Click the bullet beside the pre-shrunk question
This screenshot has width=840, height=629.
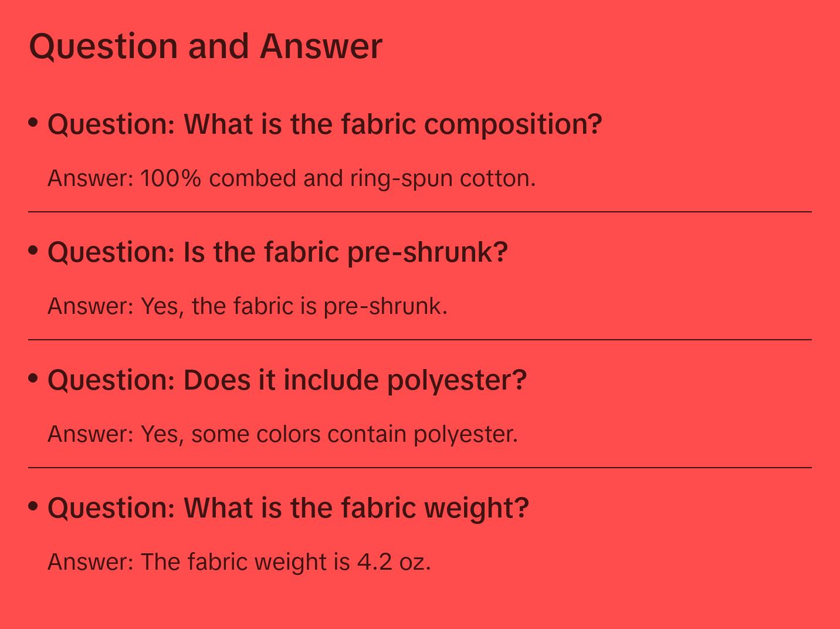(x=33, y=251)
